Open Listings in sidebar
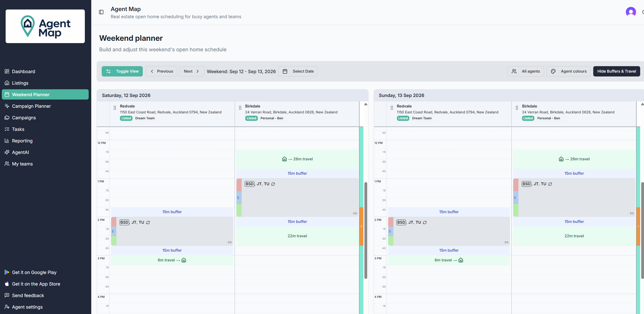This screenshot has height=314, width=644. pyautogui.click(x=45, y=83)
